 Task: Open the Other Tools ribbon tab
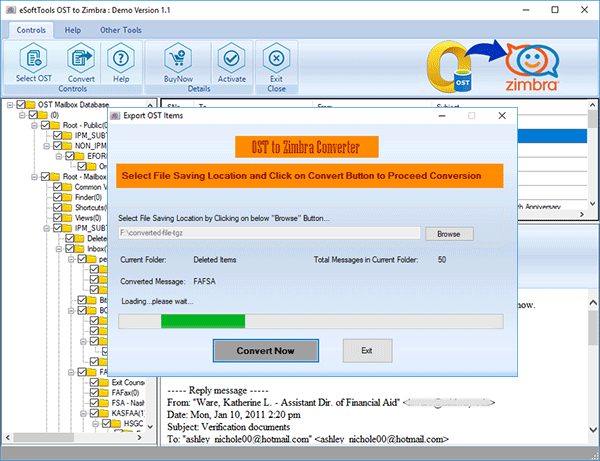(x=121, y=30)
